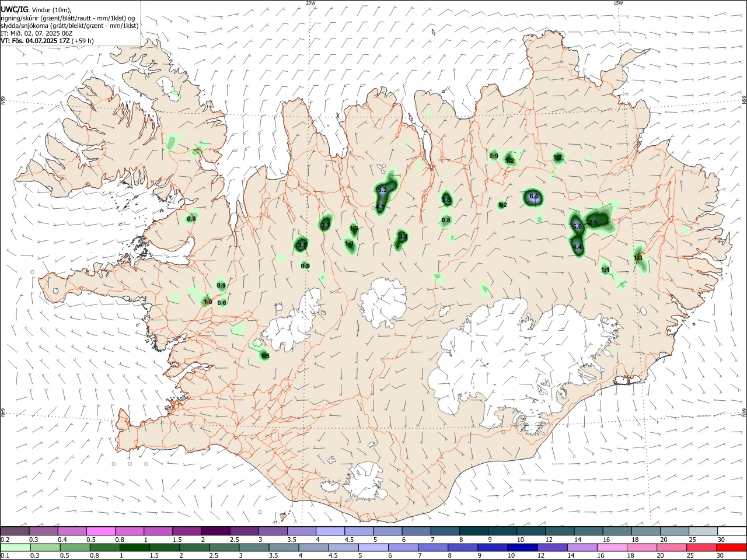
Task: Click the 5.3 rainfall label in northern Iceland
Action: pyautogui.click(x=382, y=190)
